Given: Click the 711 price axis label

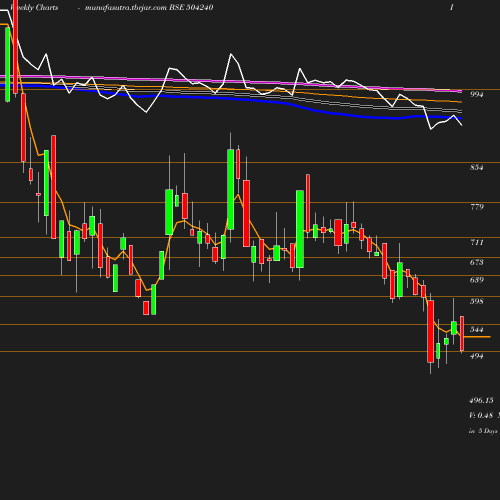Looking at the screenshot, I should pyautogui.click(x=477, y=242).
